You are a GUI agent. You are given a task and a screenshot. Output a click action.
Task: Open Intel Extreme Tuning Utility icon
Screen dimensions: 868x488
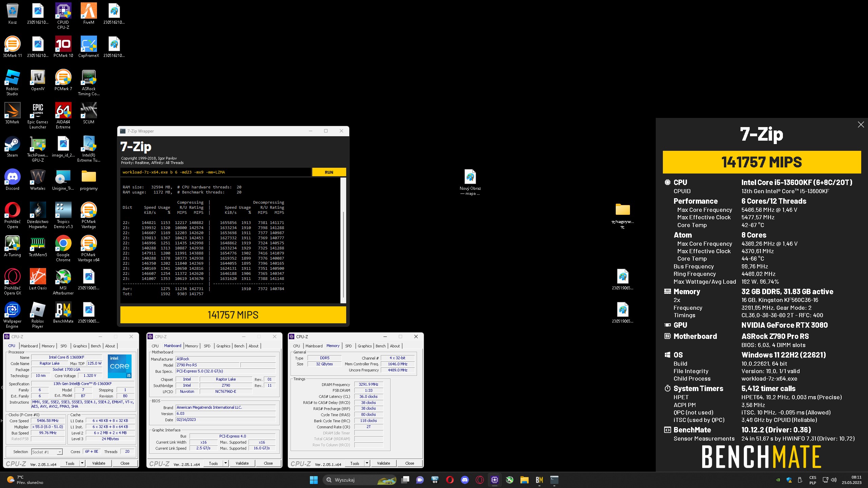[88, 149]
